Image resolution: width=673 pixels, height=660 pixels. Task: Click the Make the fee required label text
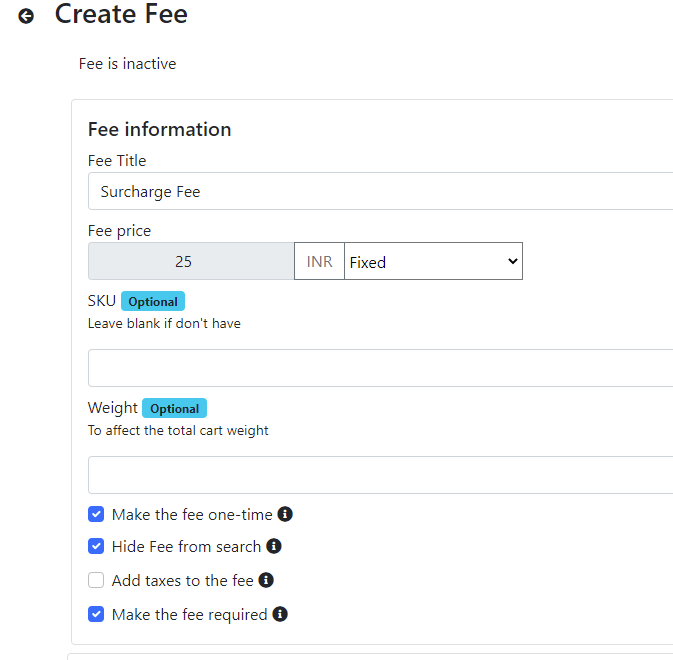click(x=190, y=615)
